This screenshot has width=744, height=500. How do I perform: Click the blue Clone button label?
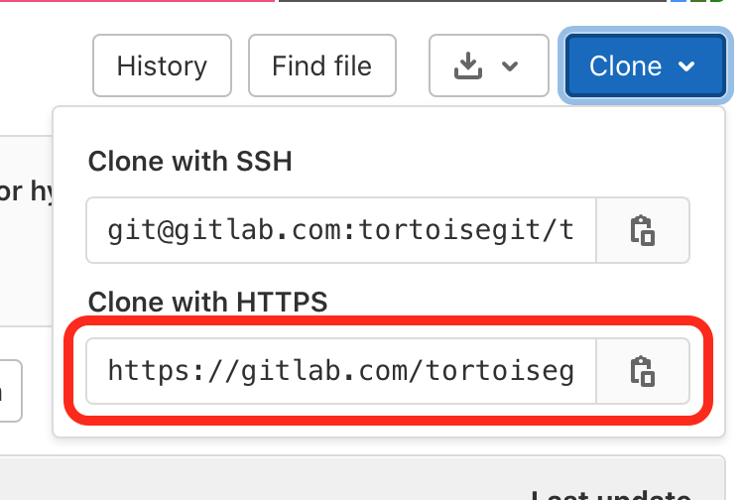click(625, 66)
